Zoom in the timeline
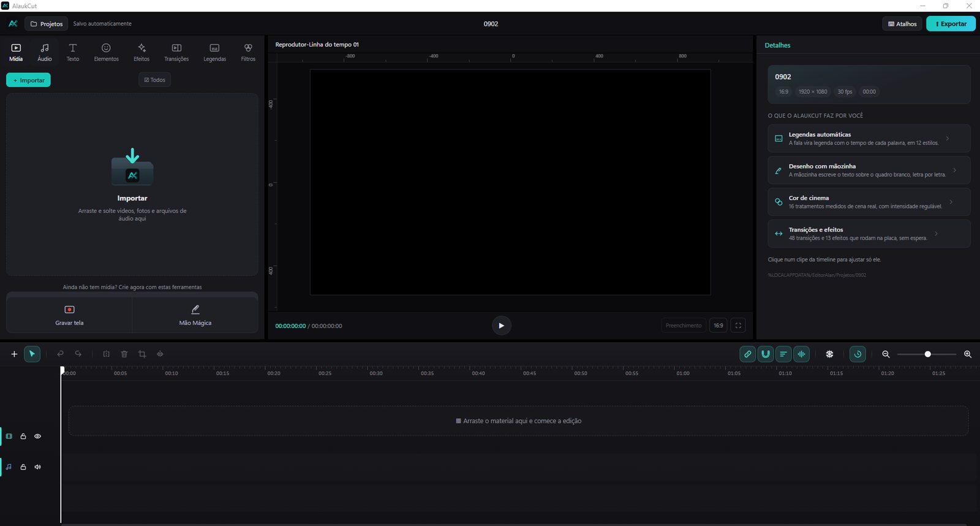980x526 pixels. click(968, 354)
